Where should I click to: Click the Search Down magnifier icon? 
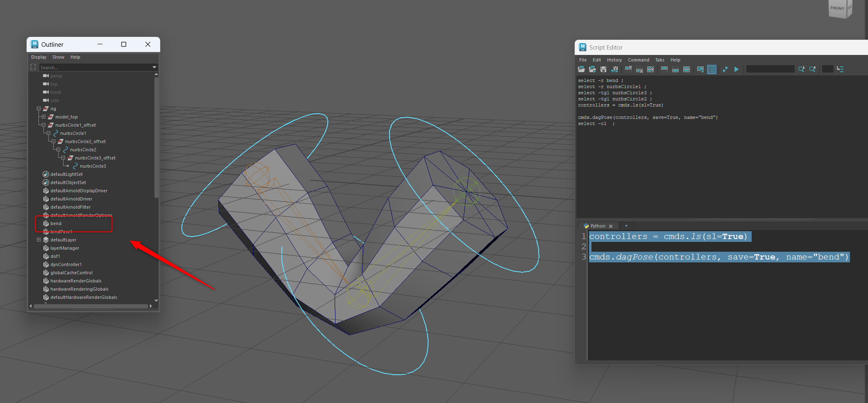[801, 69]
